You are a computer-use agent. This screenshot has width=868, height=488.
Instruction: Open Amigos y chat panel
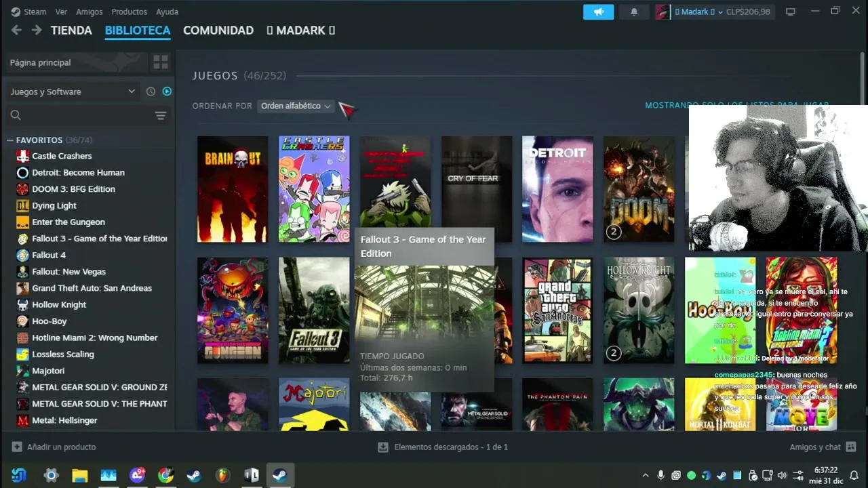(823, 447)
